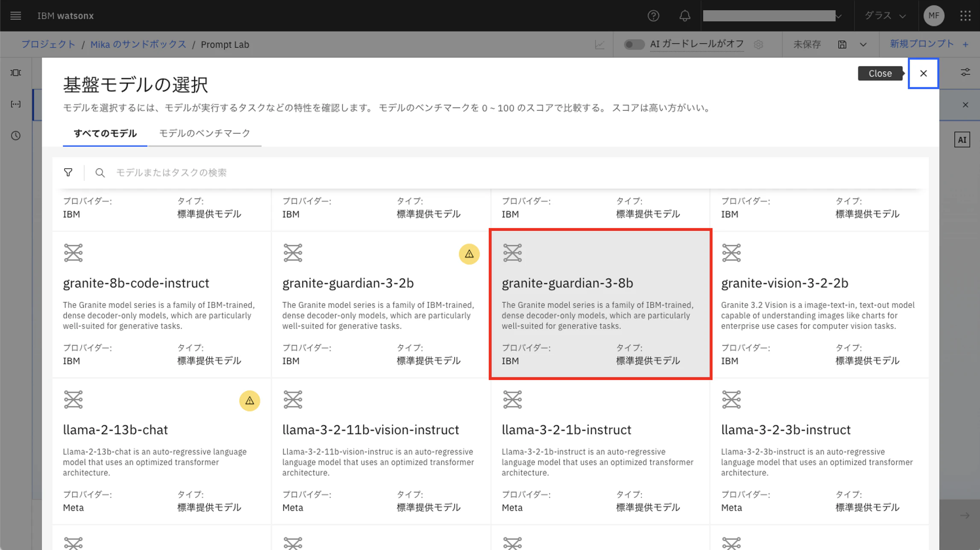Go to プロジェクト breadcrumb link
Viewport: 980px width, 550px height.
(x=48, y=44)
